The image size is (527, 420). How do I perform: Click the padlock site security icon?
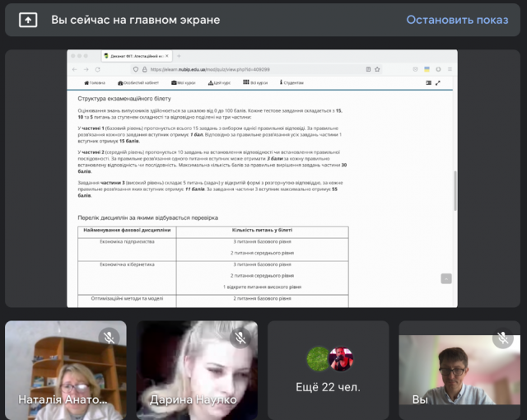click(x=145, y=69)
